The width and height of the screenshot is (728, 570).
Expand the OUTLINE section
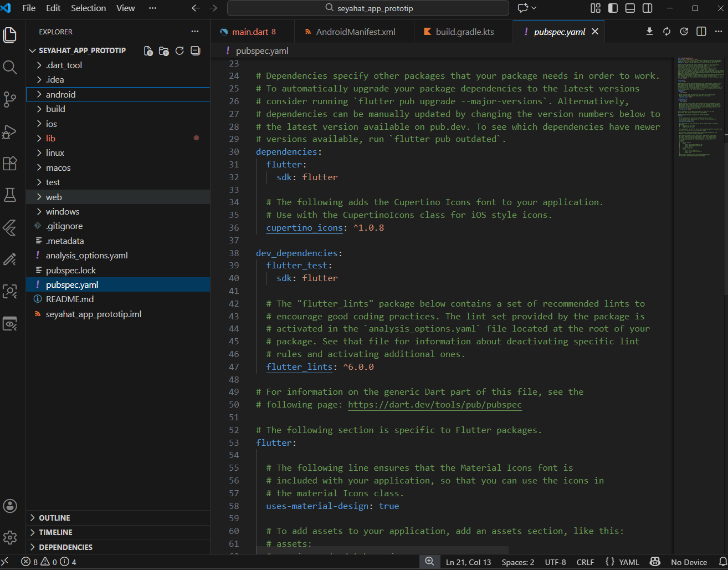pyautogui.click(x=118, y=518)
